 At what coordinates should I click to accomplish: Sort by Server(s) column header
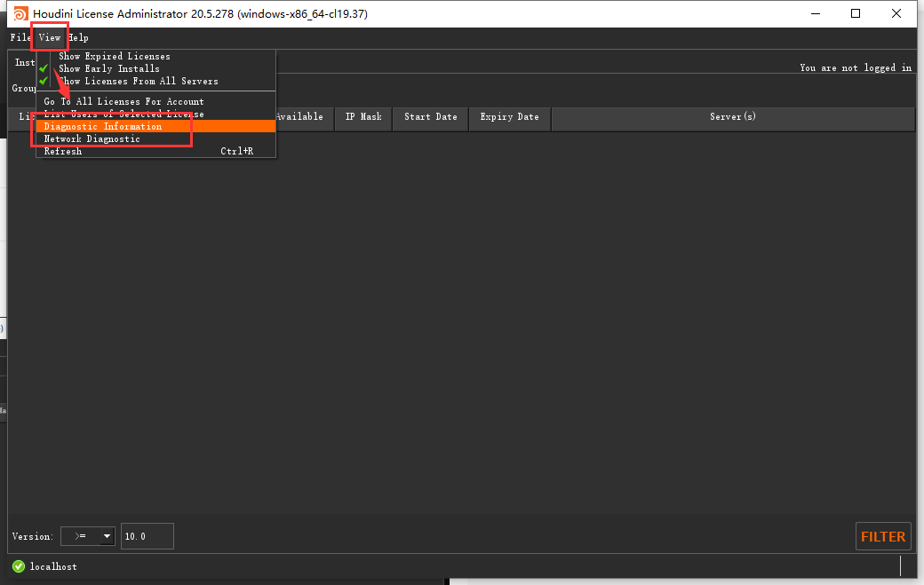[x=733, y=116]
